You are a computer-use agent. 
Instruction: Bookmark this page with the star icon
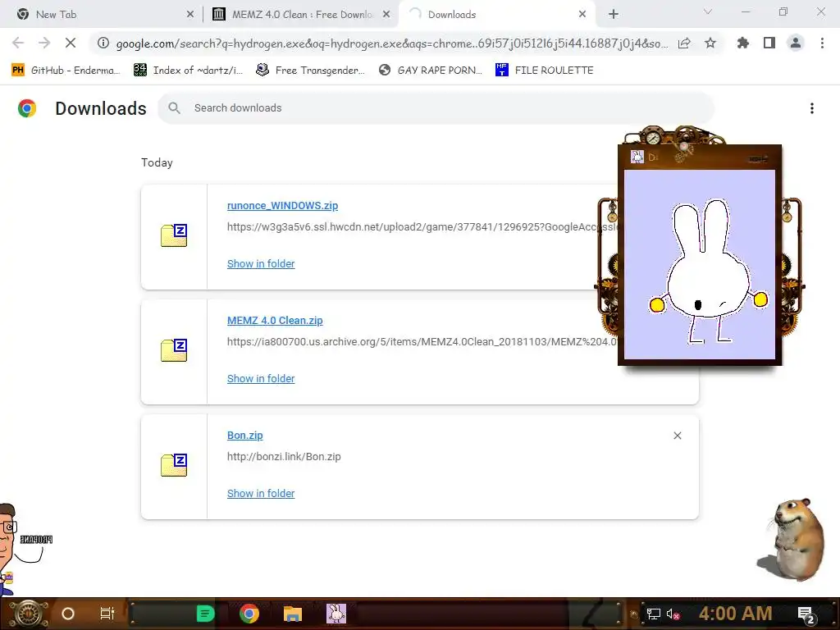coord(710,43)
